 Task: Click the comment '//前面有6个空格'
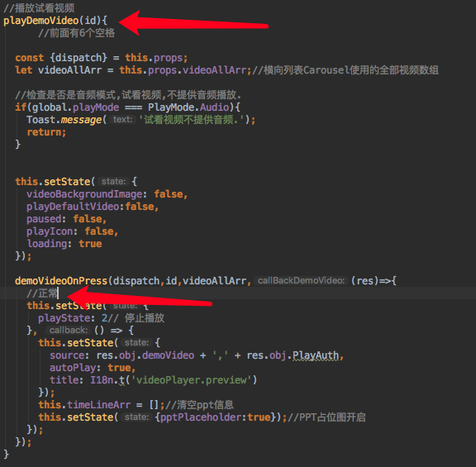[x=77, y=33]
